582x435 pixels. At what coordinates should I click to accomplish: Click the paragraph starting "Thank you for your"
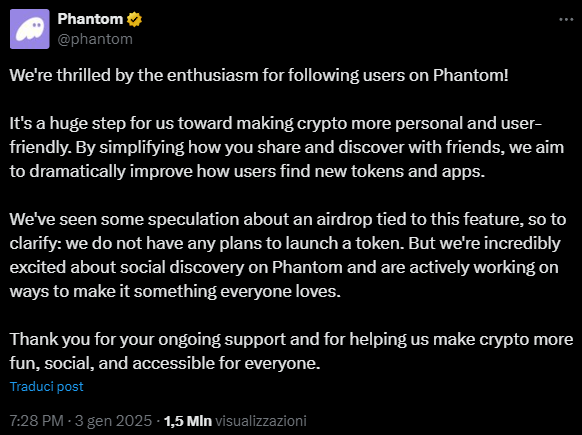(291, 351)
